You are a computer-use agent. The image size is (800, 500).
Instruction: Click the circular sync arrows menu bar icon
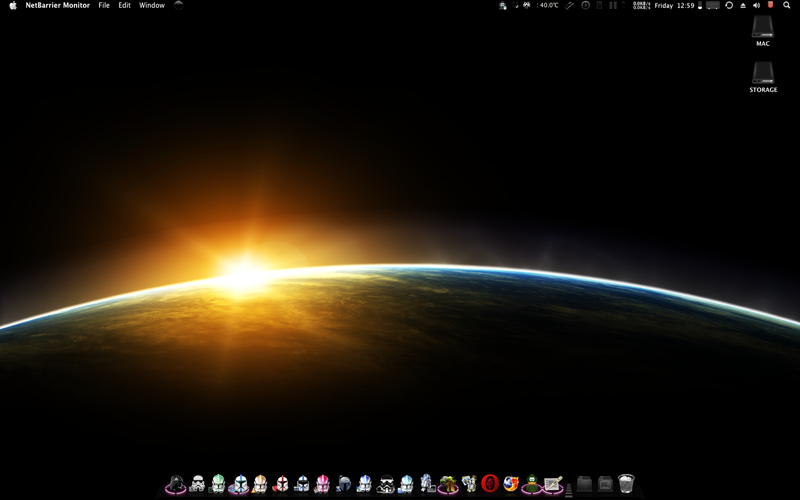coord(729,5)
